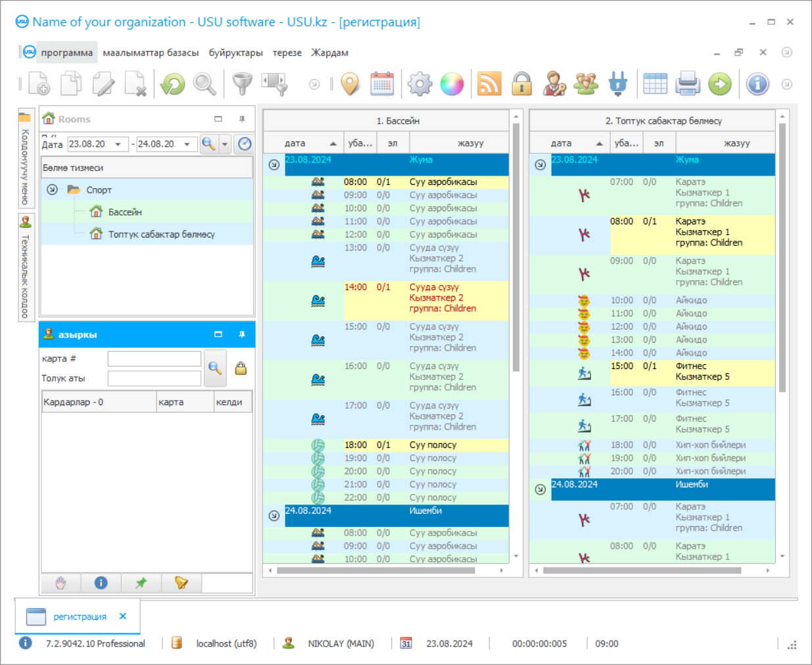Click the Колдонуучу меню side tab
812x665 pixels.
[x=26, y=160]
